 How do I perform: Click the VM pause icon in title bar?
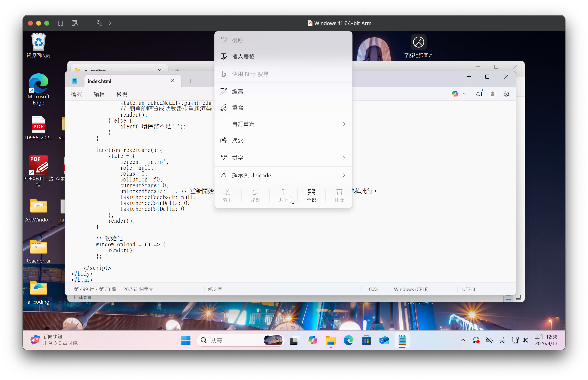pyautogui.click(x=60, y=23)
